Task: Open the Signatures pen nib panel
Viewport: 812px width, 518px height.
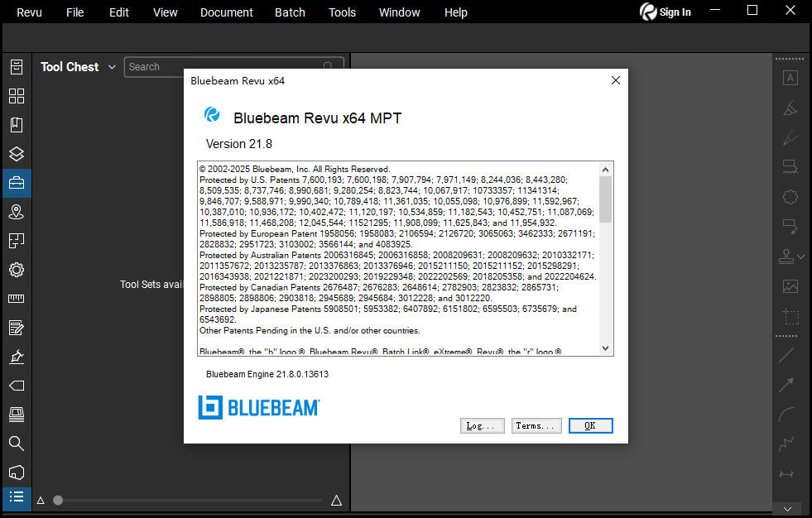Action: pyautogui.click(x=17, y=357)
